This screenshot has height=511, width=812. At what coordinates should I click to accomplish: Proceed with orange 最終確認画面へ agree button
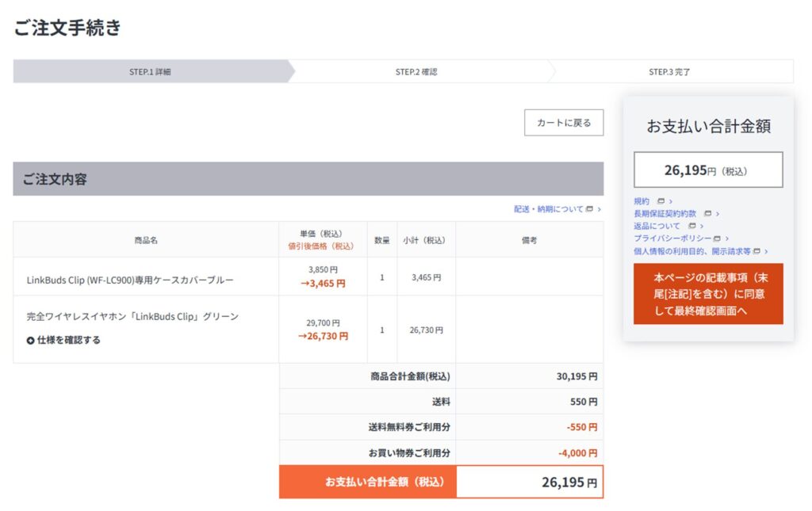click(708, 294)
